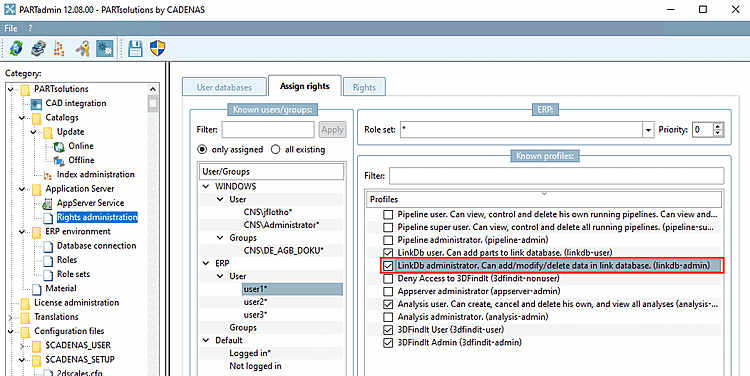Select user2* in the ERP users
The height and width of the screenshot is (376, 750).
coord(255,302)
